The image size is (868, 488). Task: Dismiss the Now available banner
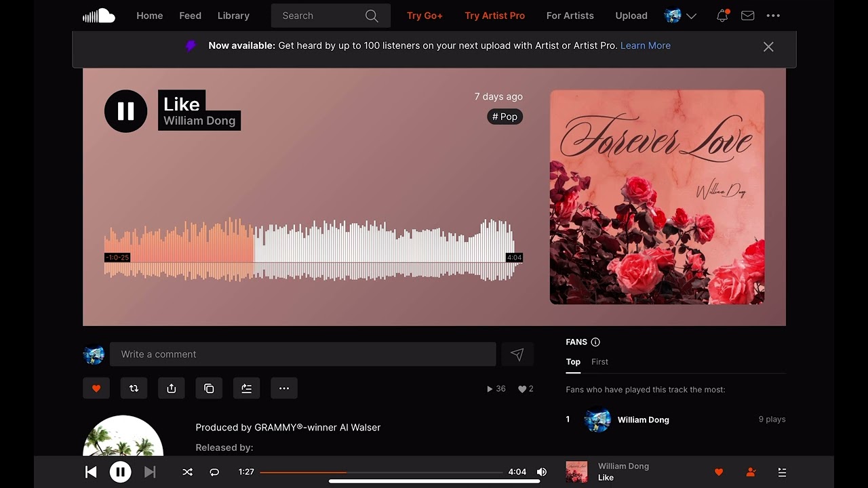pyautogui.click(x=768, y=47)
